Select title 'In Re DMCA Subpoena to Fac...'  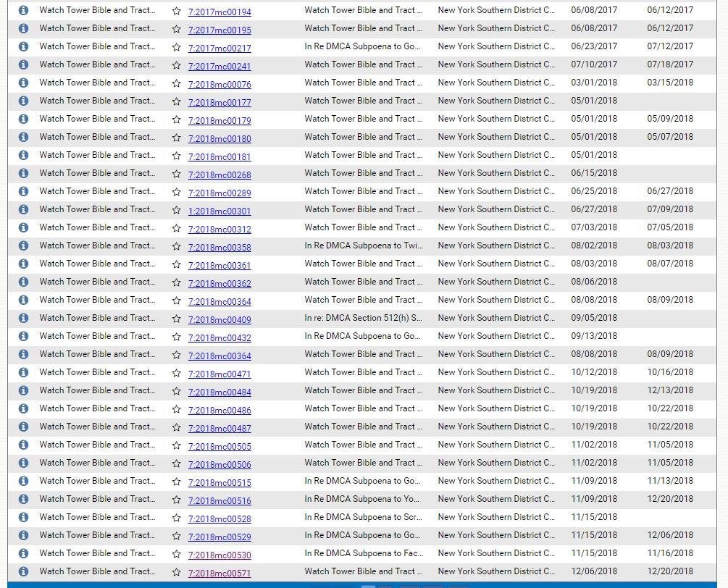click(x=364, y=553)
